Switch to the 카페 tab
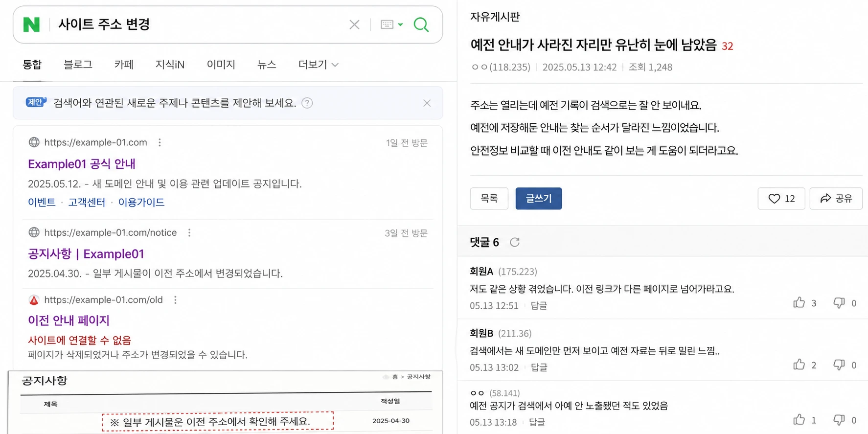 [124, 65]
